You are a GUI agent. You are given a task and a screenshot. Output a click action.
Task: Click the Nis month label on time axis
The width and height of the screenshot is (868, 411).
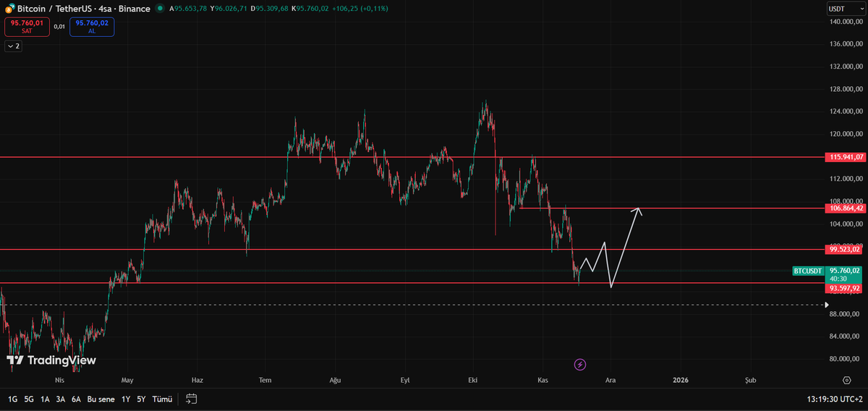59,379
